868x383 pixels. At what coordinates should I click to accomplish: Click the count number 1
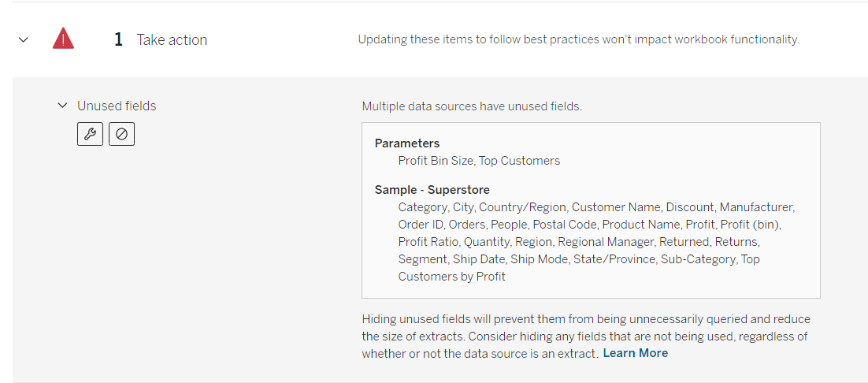click(118, 39)
